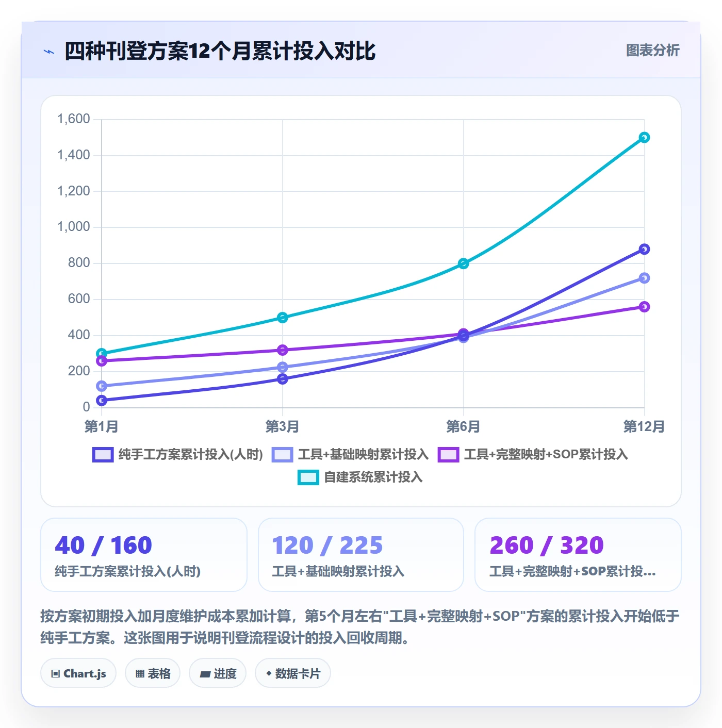Click the 工具+基础映射 data point at 第1月
722x728 pixels.
click(102, 386)
